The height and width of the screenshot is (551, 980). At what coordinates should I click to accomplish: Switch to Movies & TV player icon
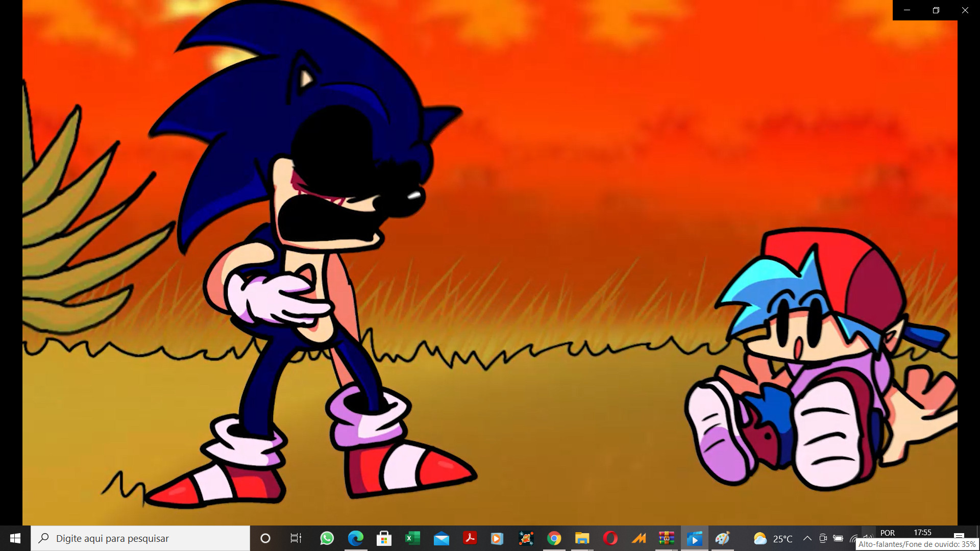pos(694,538)
